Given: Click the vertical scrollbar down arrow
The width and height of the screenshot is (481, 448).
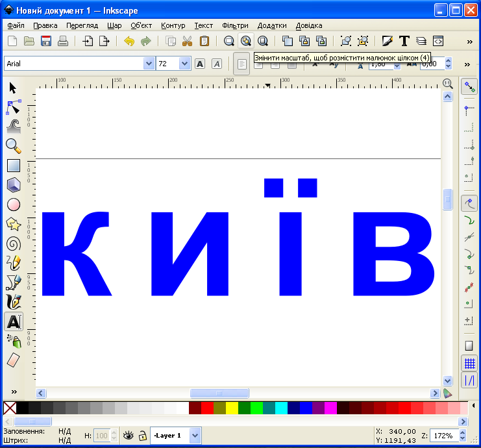Looking at the screenshot, I should (447, 380).
